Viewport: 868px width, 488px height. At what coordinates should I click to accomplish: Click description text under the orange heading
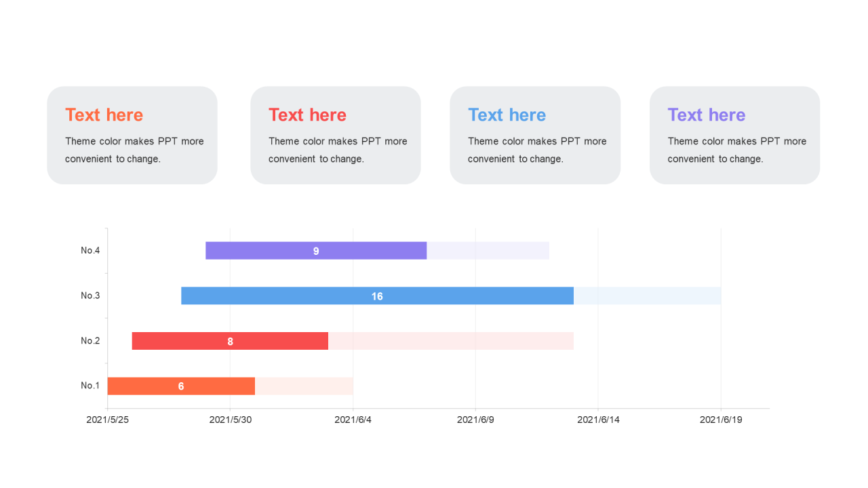pyautogui.click(x=134, y=150)
